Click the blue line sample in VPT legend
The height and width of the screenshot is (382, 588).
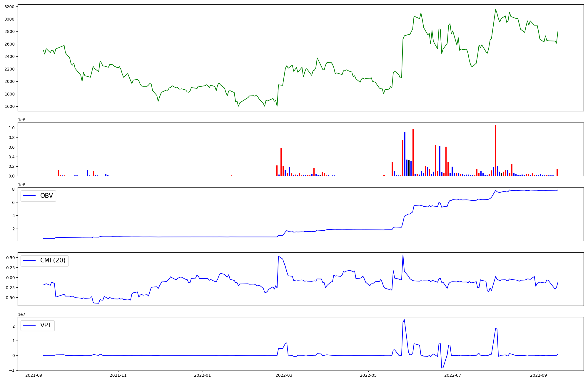pos(29,325)
